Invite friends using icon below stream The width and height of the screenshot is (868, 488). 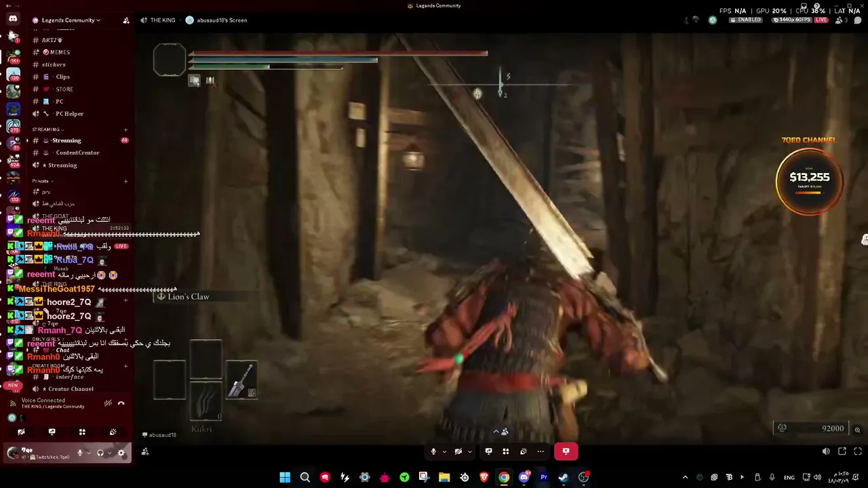coord(145,451)
